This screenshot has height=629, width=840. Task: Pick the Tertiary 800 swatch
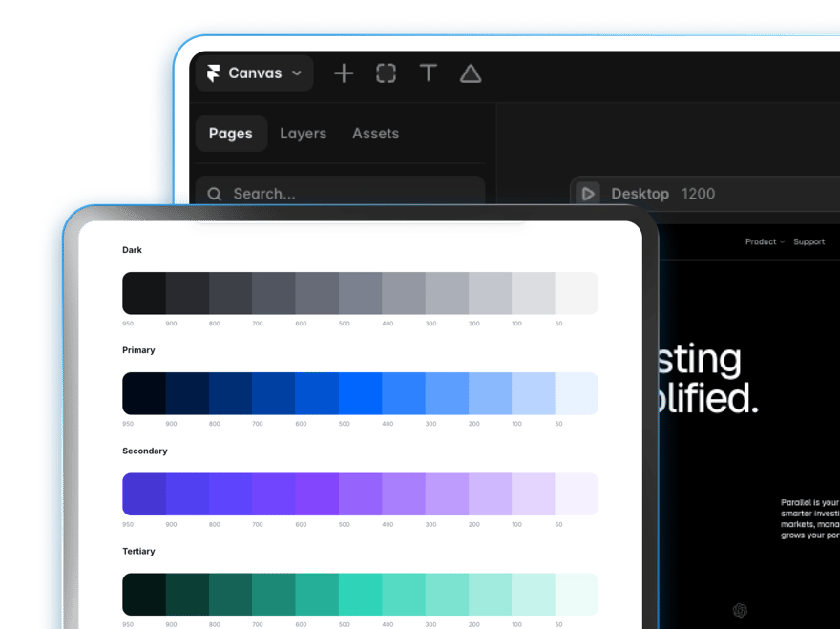pyautogui.click(x=230, y=595)
